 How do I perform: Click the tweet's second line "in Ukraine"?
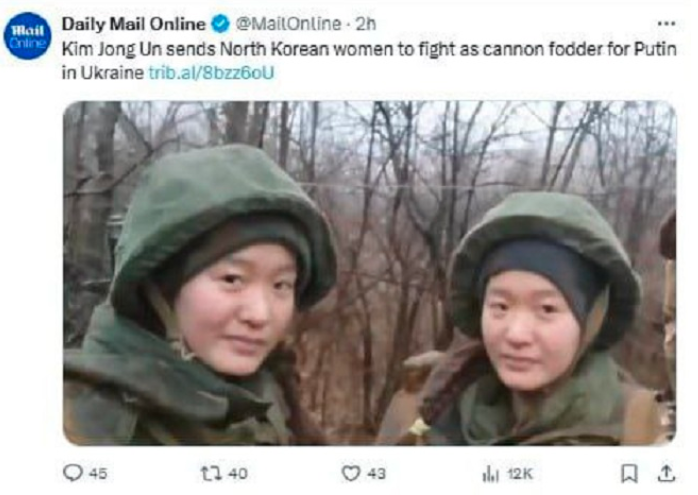(x=103, y=73)
